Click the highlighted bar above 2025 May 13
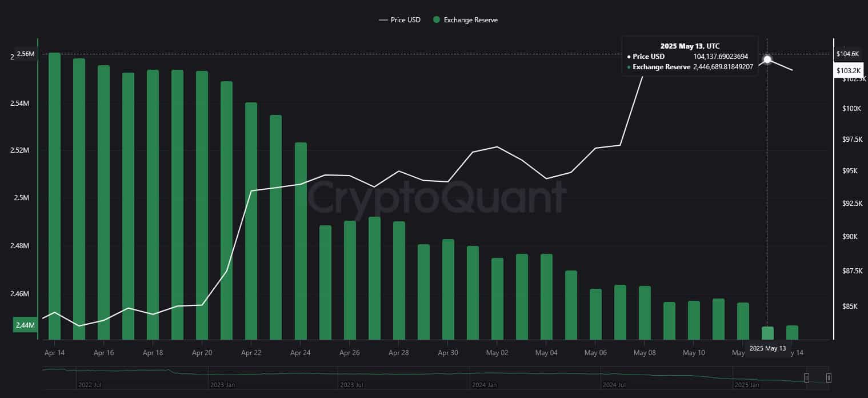The image size is (868, 398). click(x=767, y=333)
